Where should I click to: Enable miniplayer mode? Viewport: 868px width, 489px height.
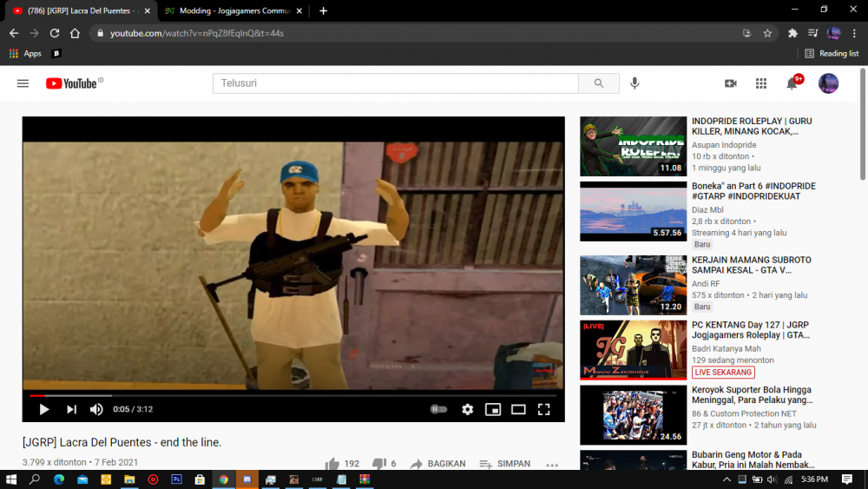click(x=493, y=409)
